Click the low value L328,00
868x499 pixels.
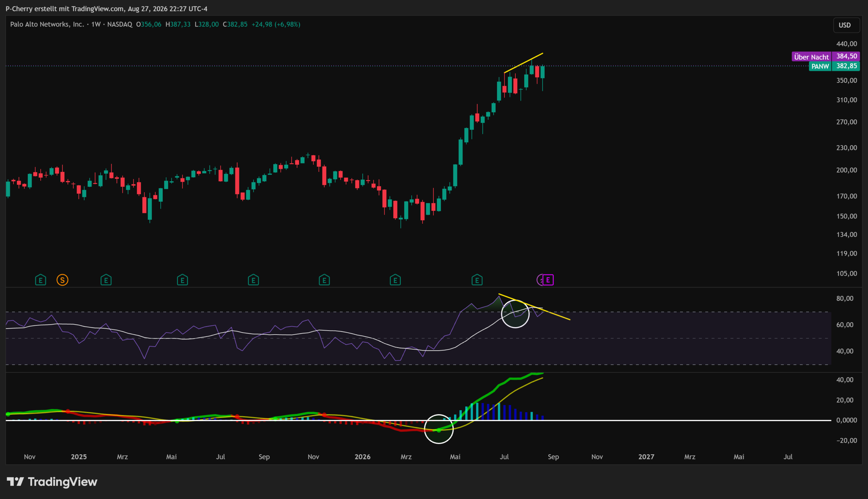[x=206, y=24]
